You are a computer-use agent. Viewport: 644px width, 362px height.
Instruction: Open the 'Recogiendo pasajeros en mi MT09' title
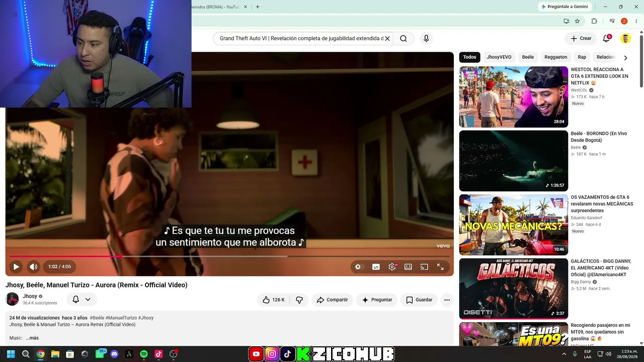[x=600, y=332]
